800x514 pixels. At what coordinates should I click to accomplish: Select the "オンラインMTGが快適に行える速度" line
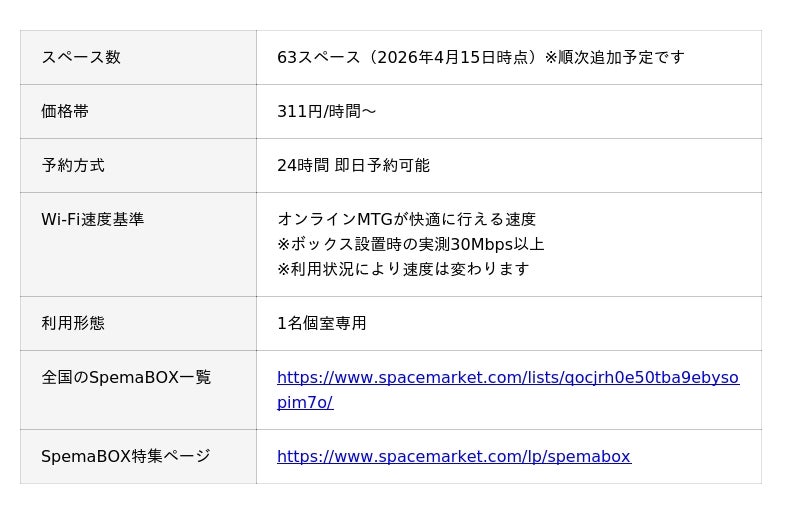[406, 220]
